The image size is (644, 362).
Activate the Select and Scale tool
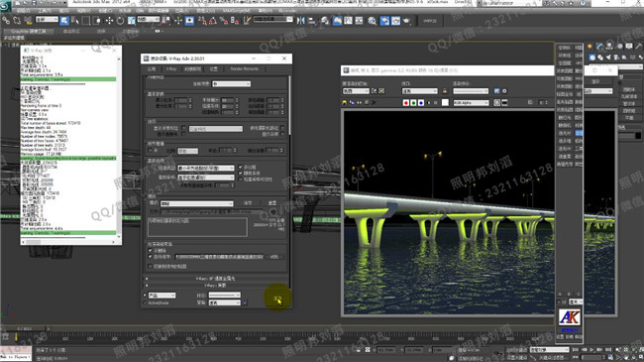(x=131, y=20)
